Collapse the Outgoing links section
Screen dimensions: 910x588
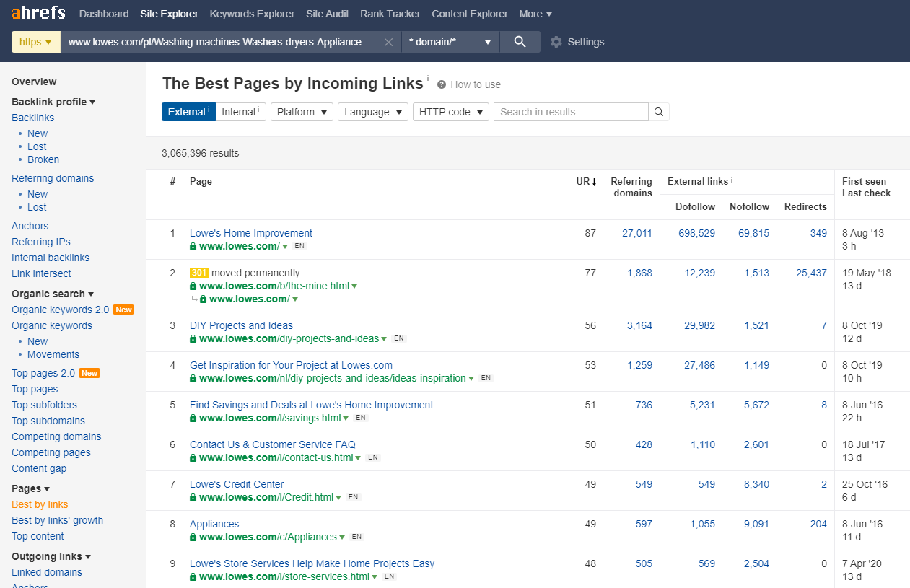pyautogui.click(x=51, y=556)
